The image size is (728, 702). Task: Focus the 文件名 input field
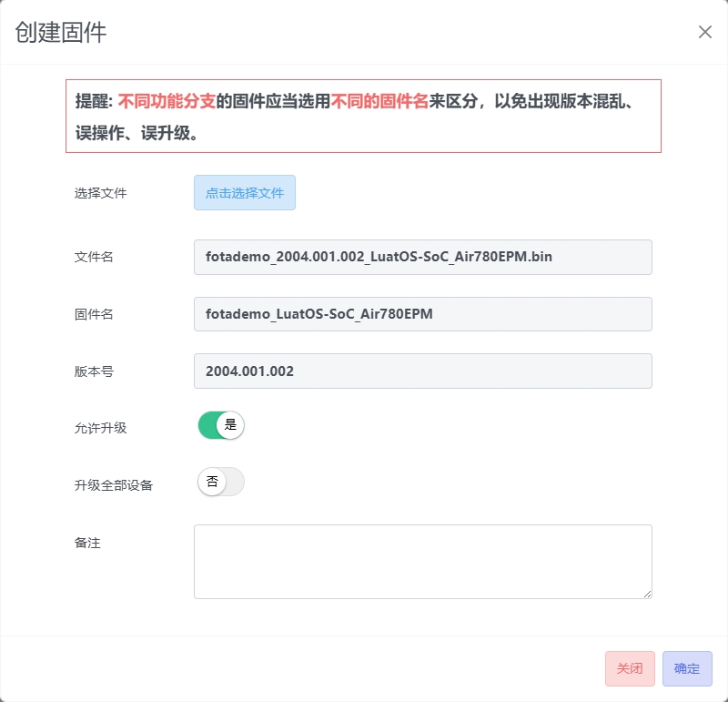(x=423, y=257)
